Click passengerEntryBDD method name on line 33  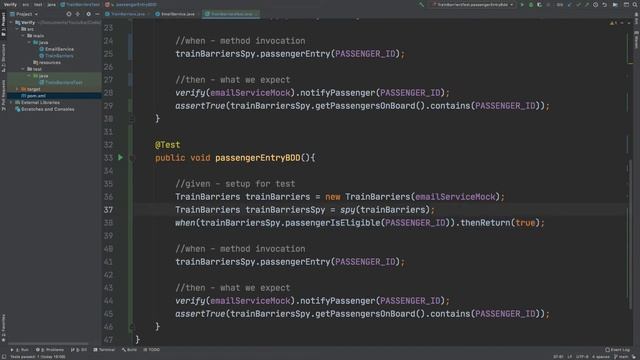click(x=258, y=158)
